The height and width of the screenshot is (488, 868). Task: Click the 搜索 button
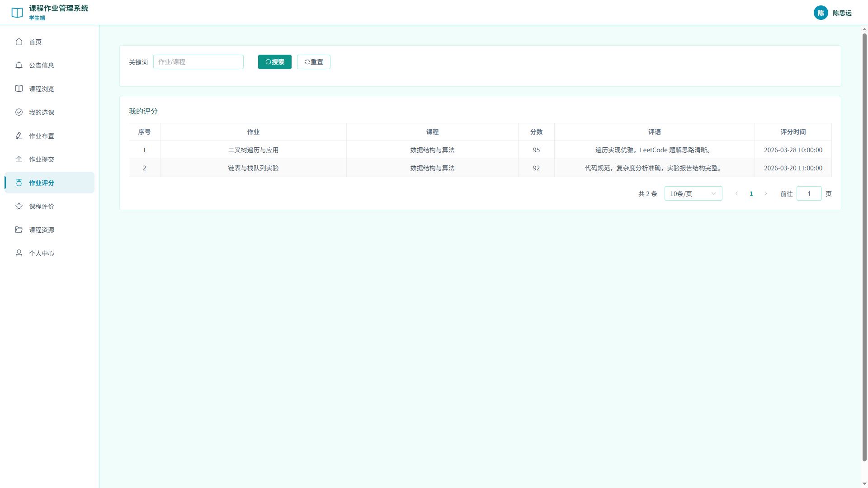275,62
